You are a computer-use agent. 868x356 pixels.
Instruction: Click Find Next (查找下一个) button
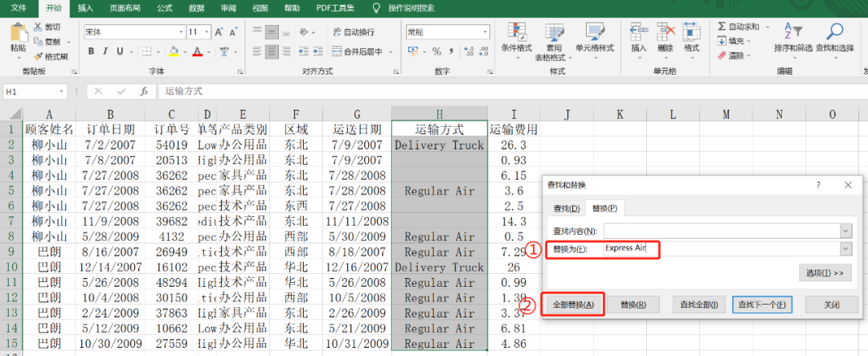pos(762,305)
